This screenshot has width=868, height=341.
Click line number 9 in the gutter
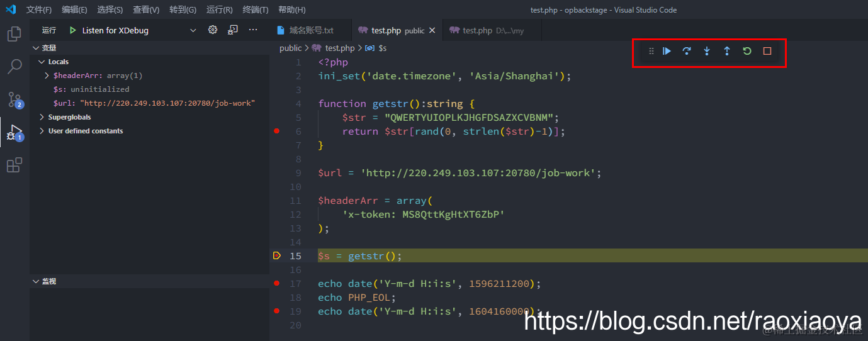coord(298,172)
